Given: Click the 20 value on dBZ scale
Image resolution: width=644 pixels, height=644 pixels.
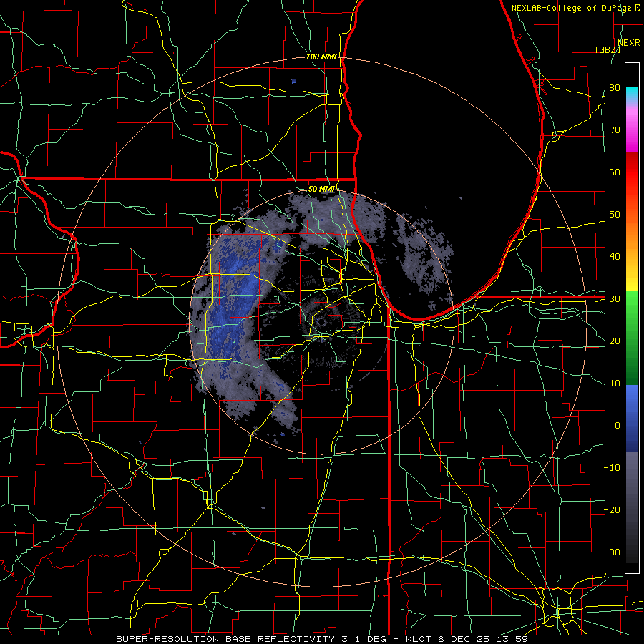Looking at the screenshot, I should click(x=615, y=341).
